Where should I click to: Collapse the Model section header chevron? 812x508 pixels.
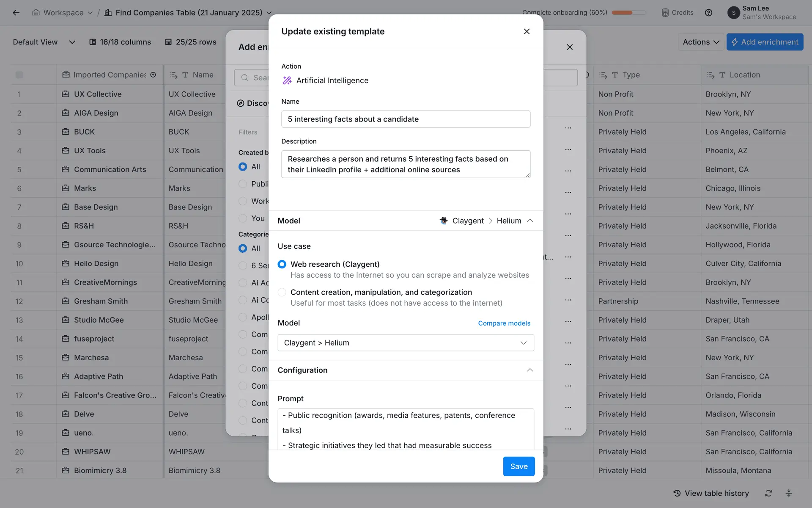[x=529, y=221]
